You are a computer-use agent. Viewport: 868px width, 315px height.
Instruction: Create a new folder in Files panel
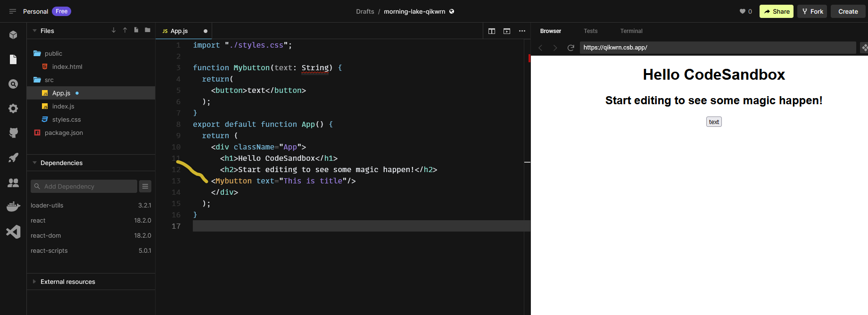coord(148,30)
